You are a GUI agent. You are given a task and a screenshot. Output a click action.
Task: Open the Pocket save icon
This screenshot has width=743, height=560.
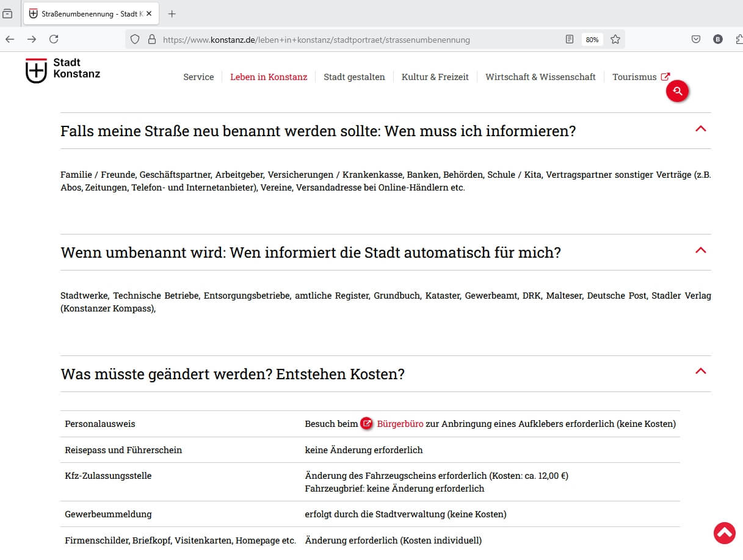click(x=695, y=39)
